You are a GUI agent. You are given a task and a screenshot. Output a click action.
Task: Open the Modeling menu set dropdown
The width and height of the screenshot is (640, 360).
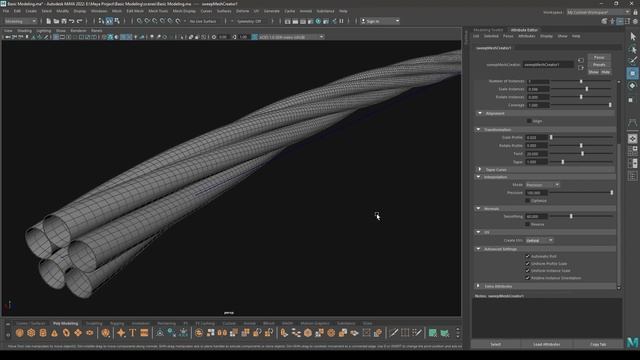[x=20, y=21]
